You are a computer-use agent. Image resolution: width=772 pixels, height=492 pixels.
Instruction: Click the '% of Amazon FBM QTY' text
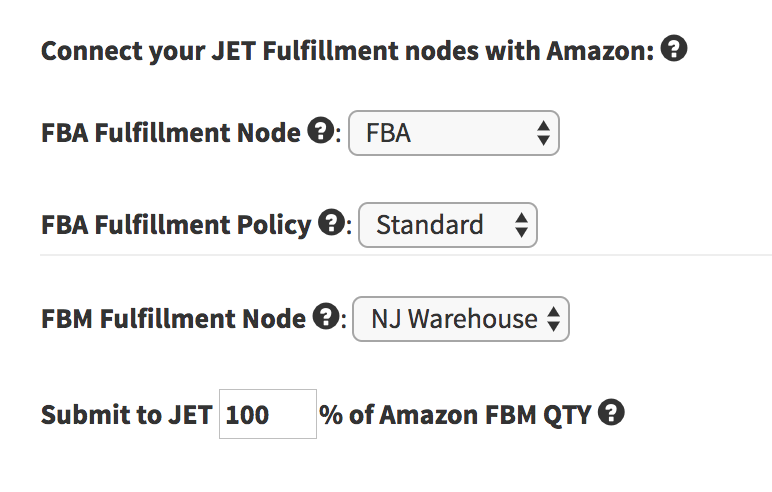click(x=454, y=414)
